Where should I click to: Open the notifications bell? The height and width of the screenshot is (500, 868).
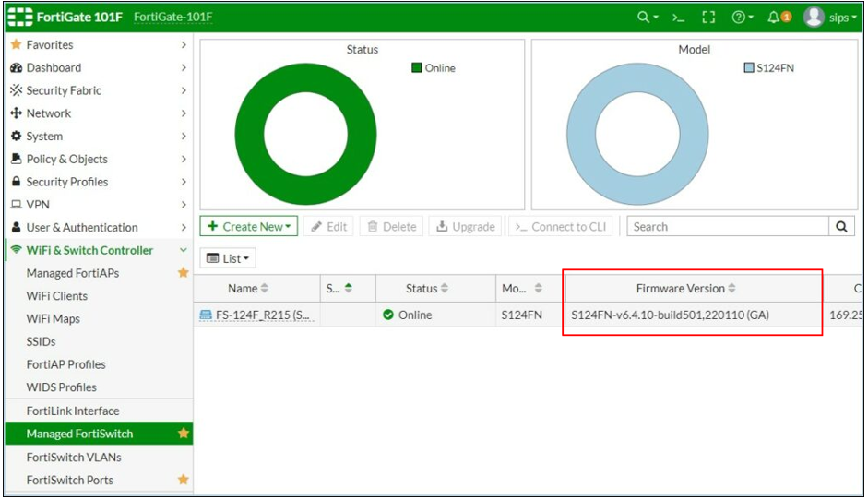click(x=773, y=18)
